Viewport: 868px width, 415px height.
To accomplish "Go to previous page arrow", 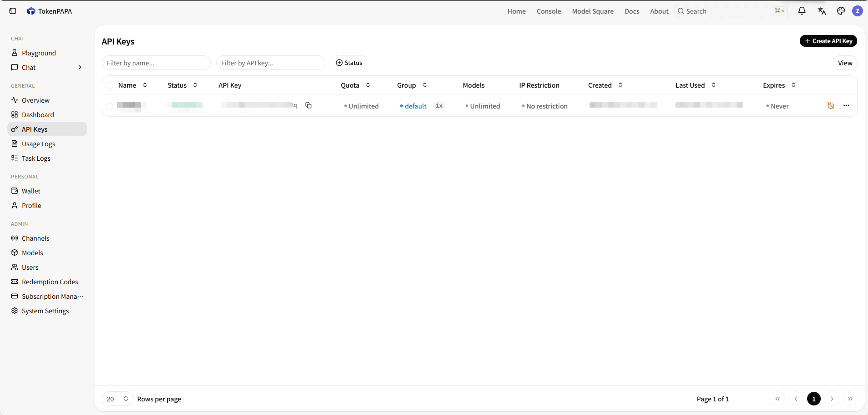I will pos(796,399).
